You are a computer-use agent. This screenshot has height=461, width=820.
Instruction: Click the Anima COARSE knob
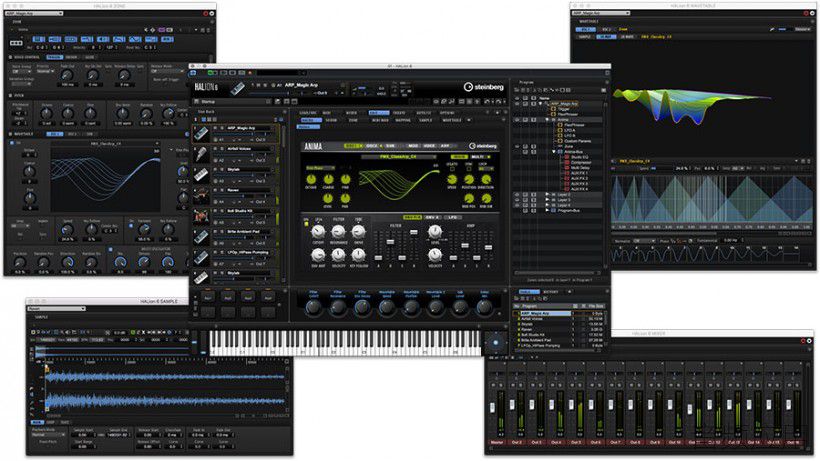(328, 179)
